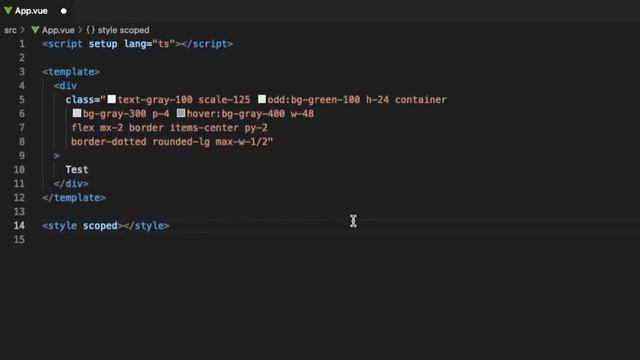Viewport: 640px width, 360px height.
Task: Open color picker for bg-gray-300 swatch
Action: (77, 113)
